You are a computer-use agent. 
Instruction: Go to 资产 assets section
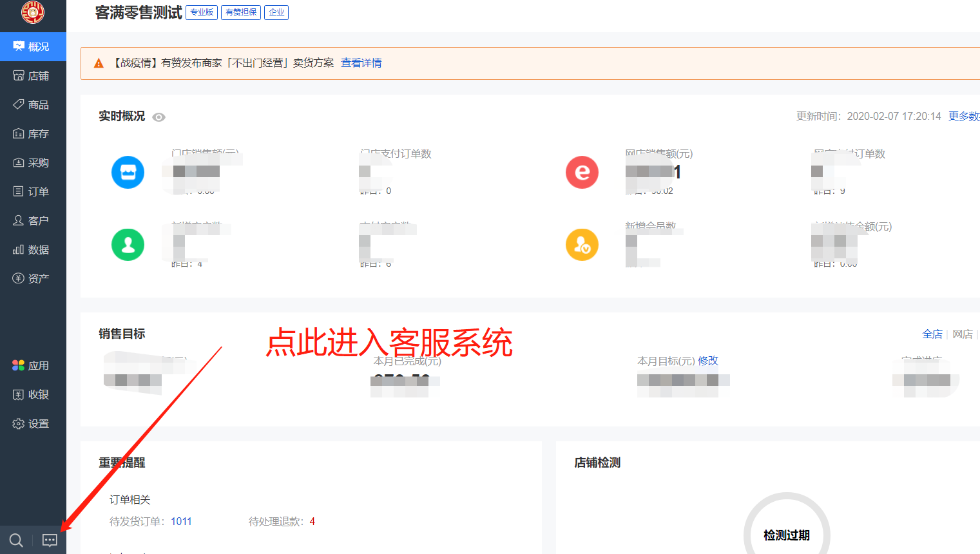[x=33, y=278]
